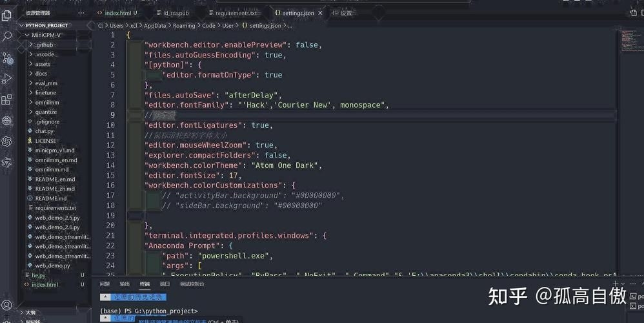Open the ChatGPT icon in activity bar

(7, 141)
